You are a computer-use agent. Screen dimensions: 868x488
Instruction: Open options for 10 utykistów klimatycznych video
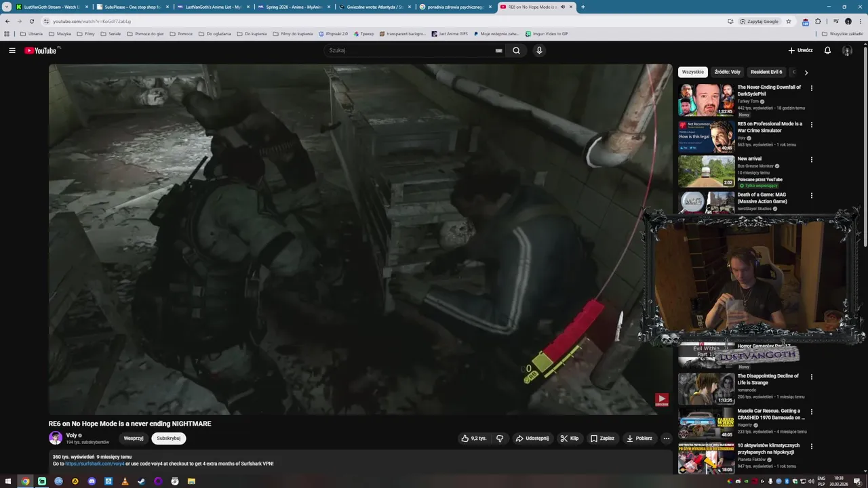tap(811, 446)
